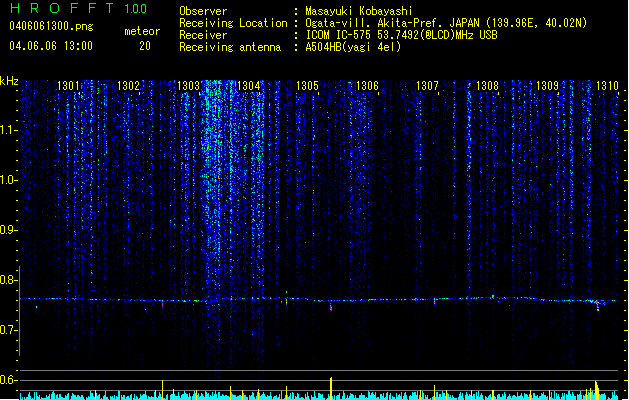
Task: Click the 1309 time marker
Action: [x=548, y=86]
